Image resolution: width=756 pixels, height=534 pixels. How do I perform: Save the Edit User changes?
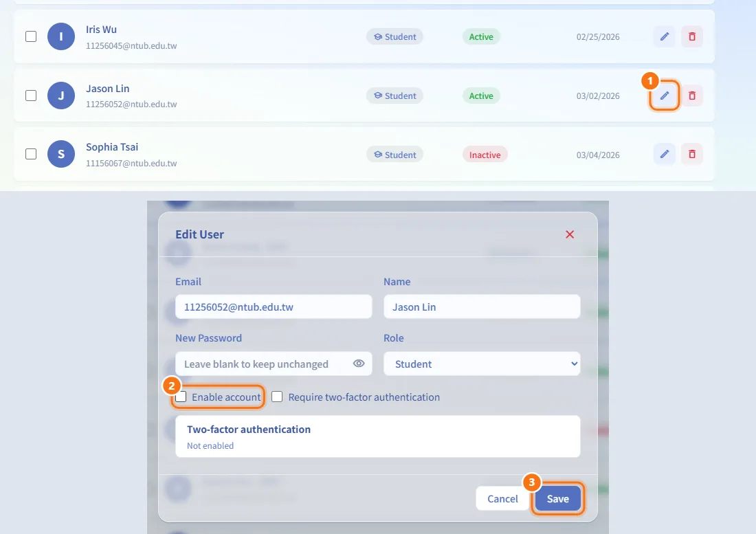point(558,499)
